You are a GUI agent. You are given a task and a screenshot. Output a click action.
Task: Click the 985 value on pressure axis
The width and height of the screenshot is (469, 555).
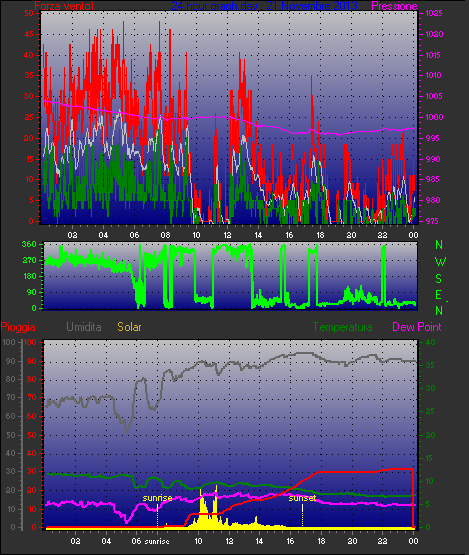point(433,179)
